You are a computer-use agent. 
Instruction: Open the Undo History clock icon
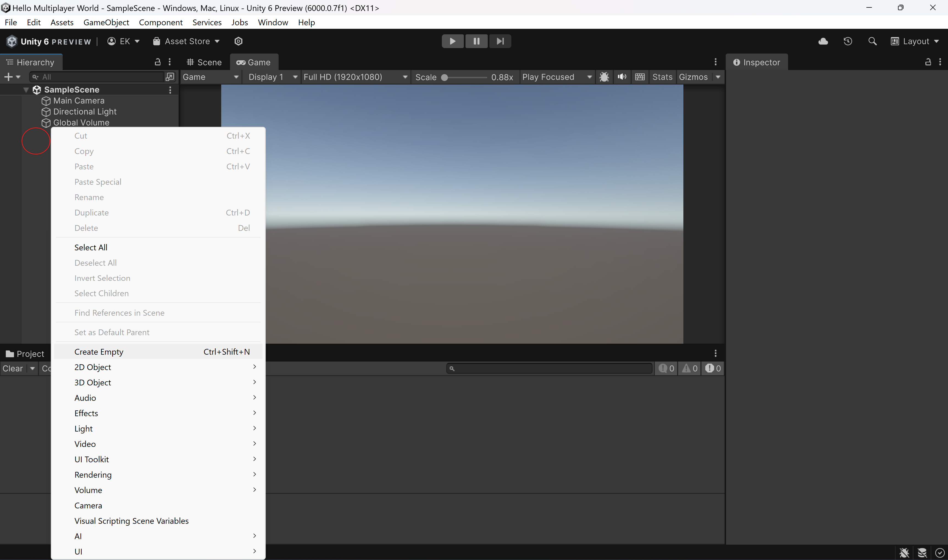[x=847, y=41]
